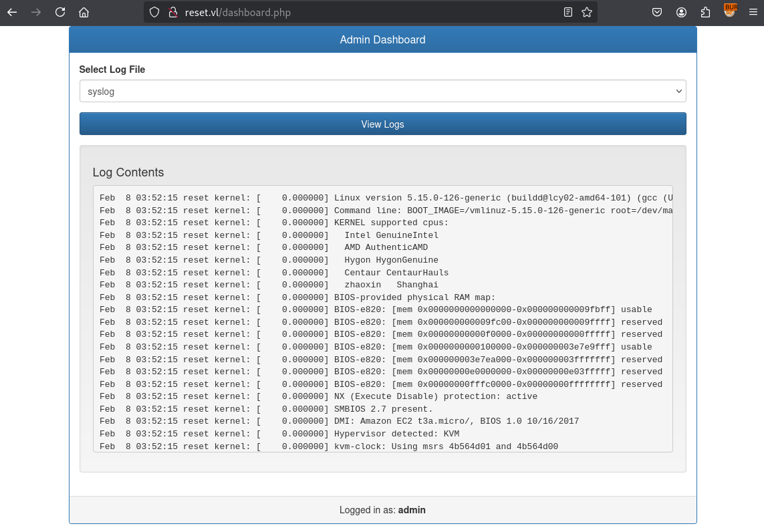This screenshot has width=764, height=532.
Task: Click the kvm-clock: Using msrs log line
Action: click(x=329, y=446)
